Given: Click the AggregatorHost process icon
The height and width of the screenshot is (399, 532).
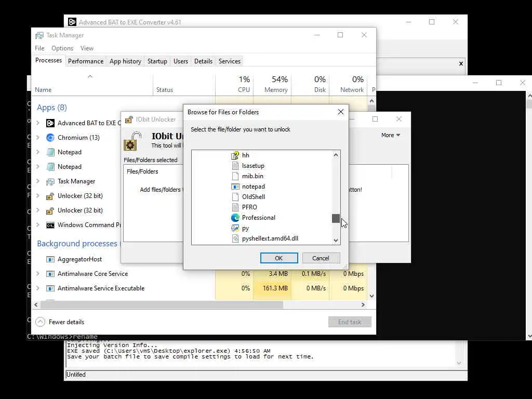Looking at the screenshot, I should (x=50, y=259).
